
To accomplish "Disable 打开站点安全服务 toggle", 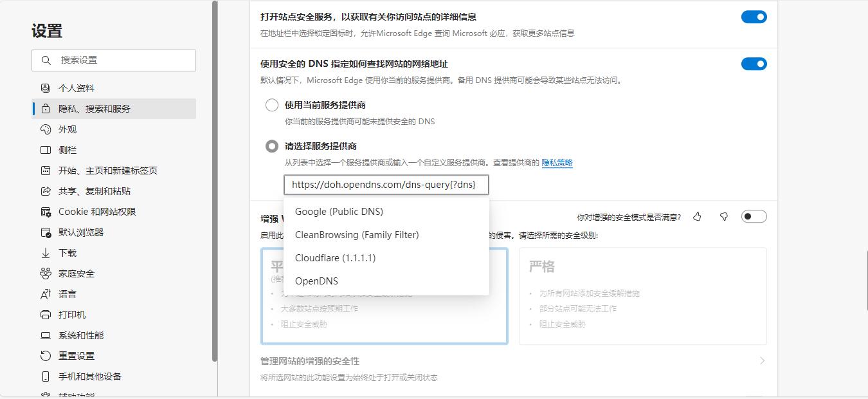I will 754,17.
